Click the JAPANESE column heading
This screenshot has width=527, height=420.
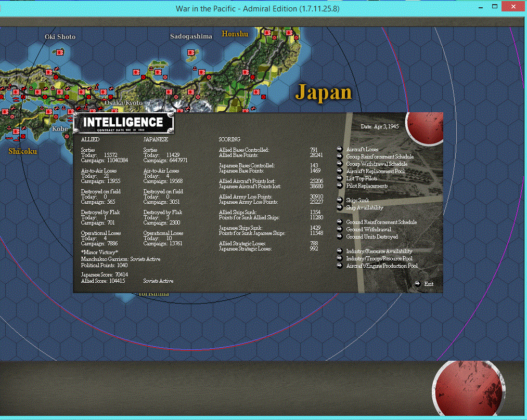coord(156,139)
